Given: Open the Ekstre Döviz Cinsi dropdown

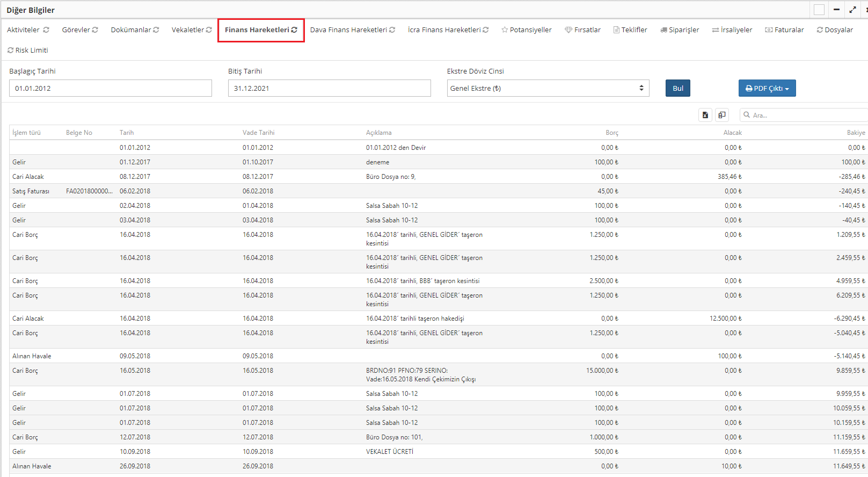Looking at the screenshot, I should pyautogui.click(x=548, y=88).
